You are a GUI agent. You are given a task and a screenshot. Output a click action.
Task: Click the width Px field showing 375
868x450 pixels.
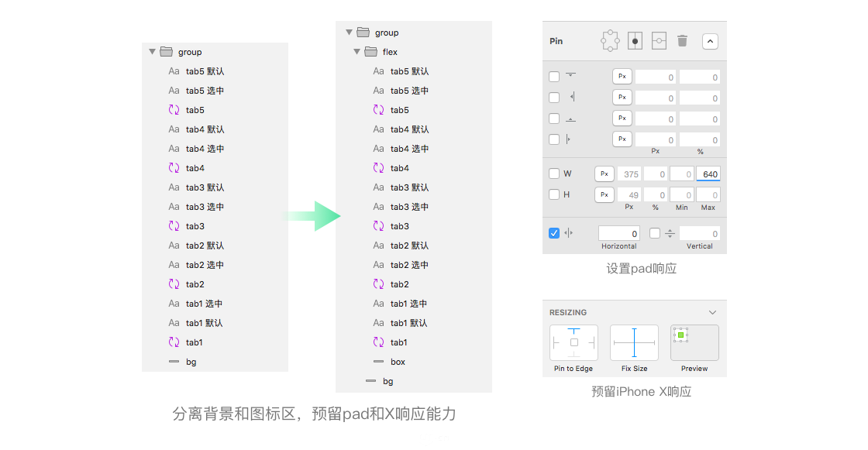tap(629, 173)
